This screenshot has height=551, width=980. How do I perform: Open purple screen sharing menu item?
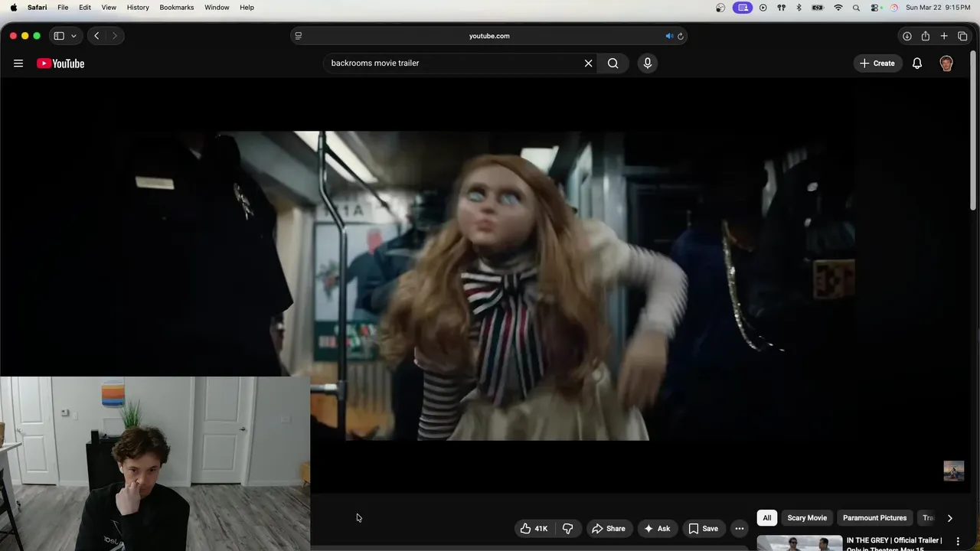tap(742, 8)
